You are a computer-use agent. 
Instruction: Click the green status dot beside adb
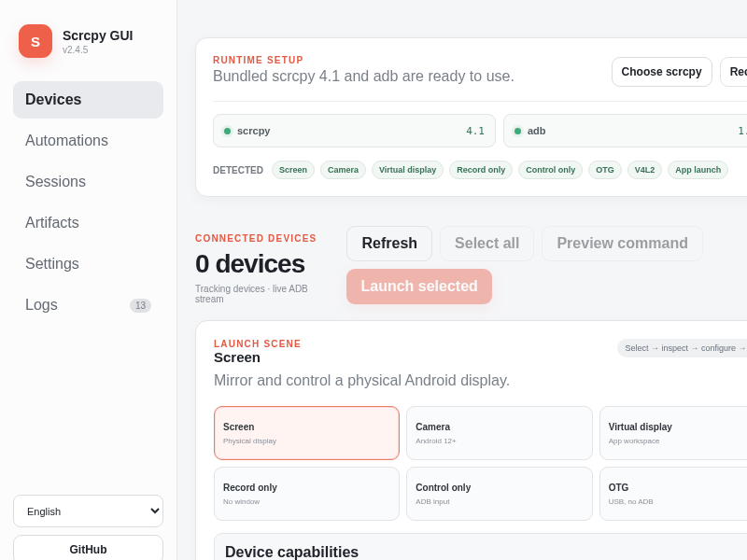coord(517,131)
